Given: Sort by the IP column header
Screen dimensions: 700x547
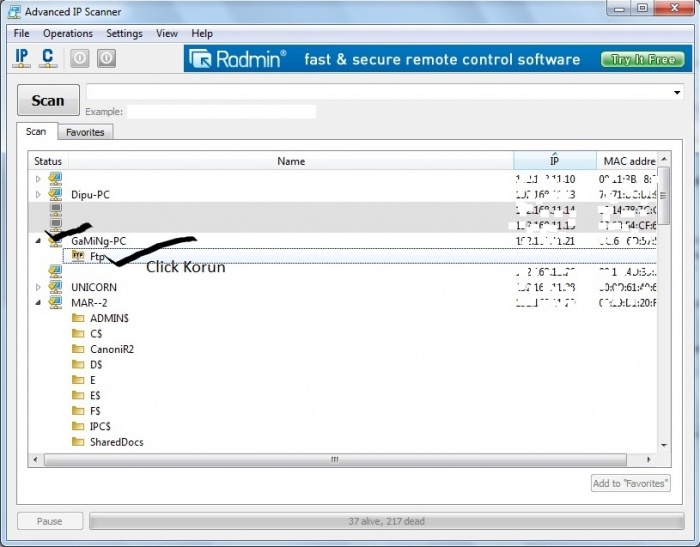Looking at the screenshot, I should (554, 161).
